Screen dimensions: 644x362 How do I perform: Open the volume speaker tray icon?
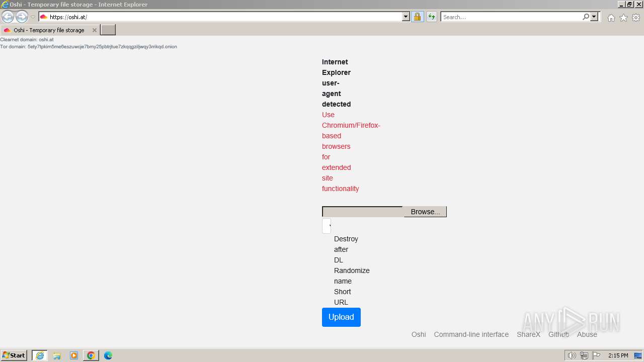coord(572,355)
